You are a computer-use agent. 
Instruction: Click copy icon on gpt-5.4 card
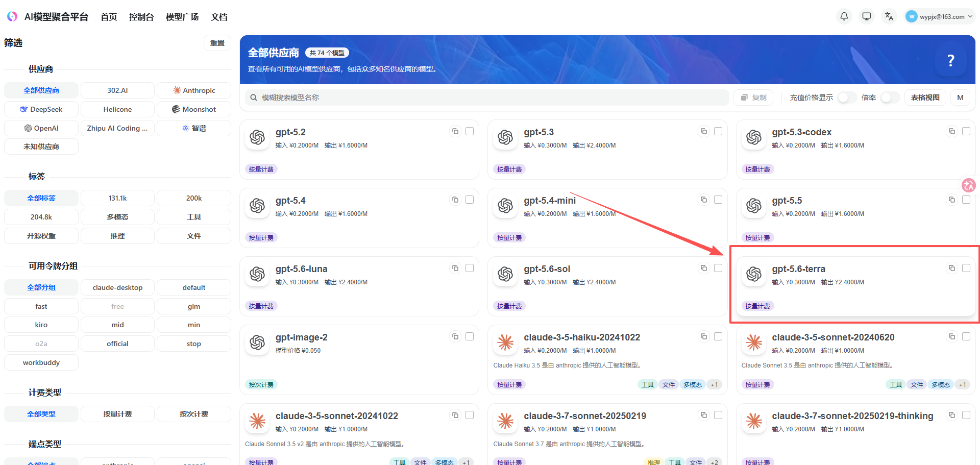pyautogui.click(x=455, y=200)
